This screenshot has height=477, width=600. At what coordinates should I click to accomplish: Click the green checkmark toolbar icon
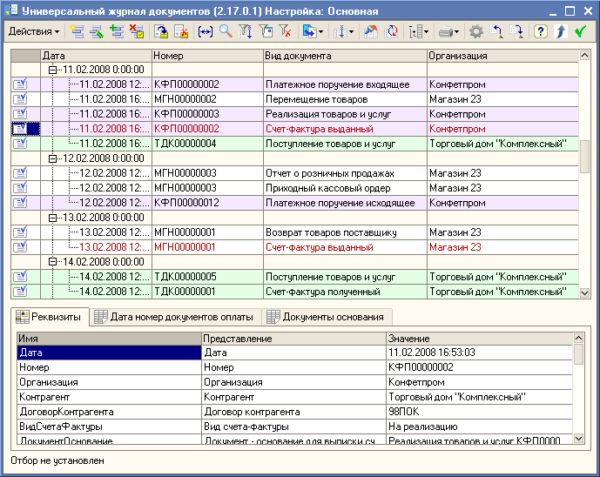pos(580,32)
